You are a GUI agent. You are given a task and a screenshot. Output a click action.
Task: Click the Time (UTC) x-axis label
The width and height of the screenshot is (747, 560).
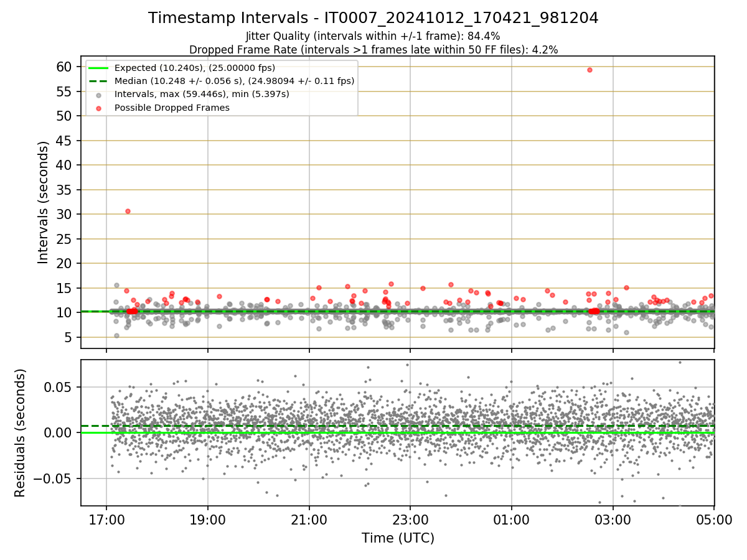click(398, 538)
